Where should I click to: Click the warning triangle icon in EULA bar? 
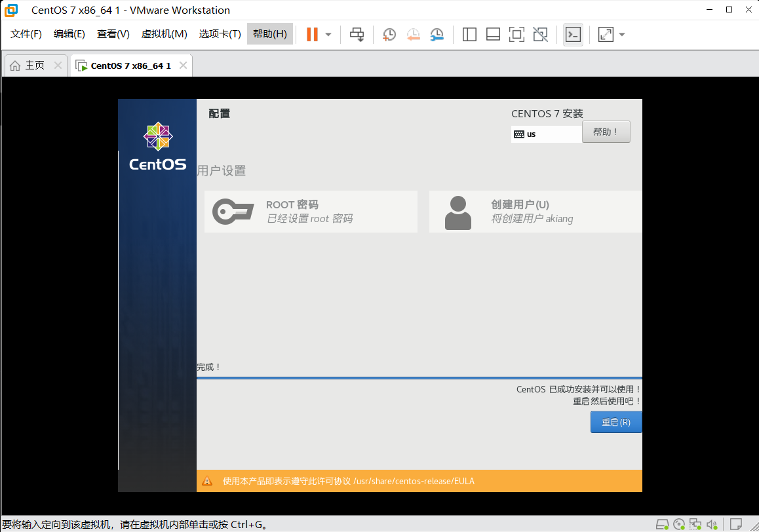[x=207, y=481]
